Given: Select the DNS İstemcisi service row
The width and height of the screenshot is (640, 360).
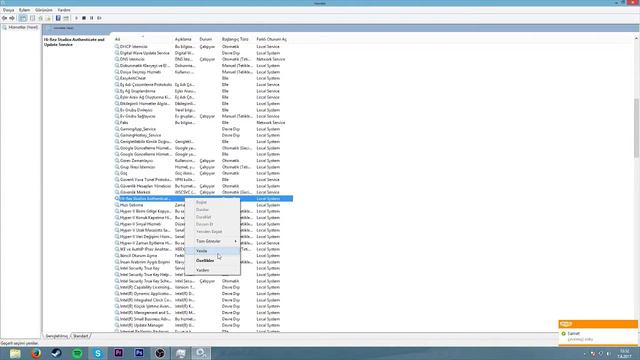Looking at the screenshot, I should (x=203, y=59).
